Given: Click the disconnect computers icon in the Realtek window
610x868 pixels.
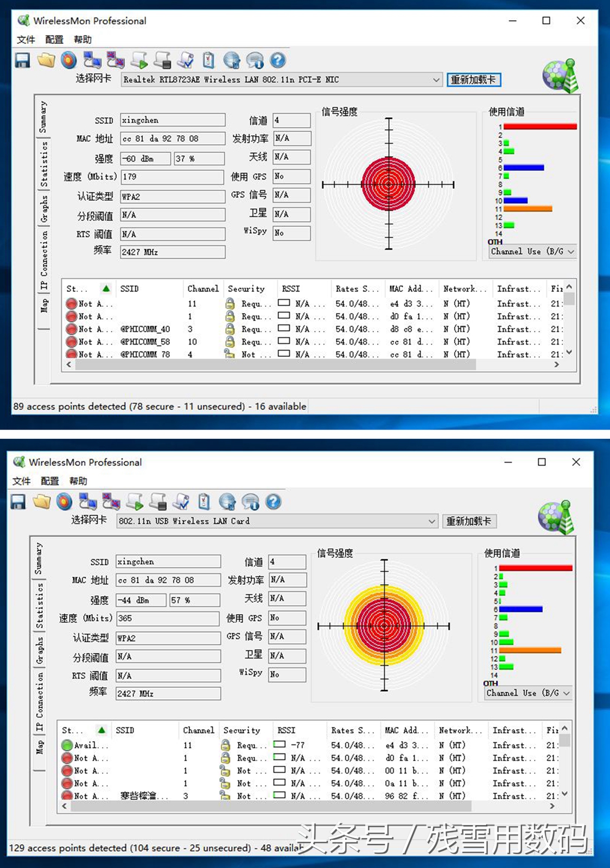Looking at the screenshot, I should [116, 60].
